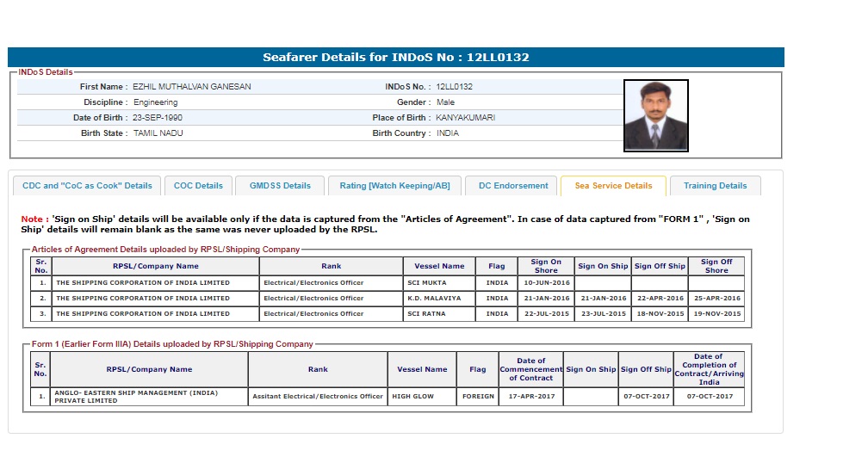Click the seafarer's profile photo

click(655, 115)
